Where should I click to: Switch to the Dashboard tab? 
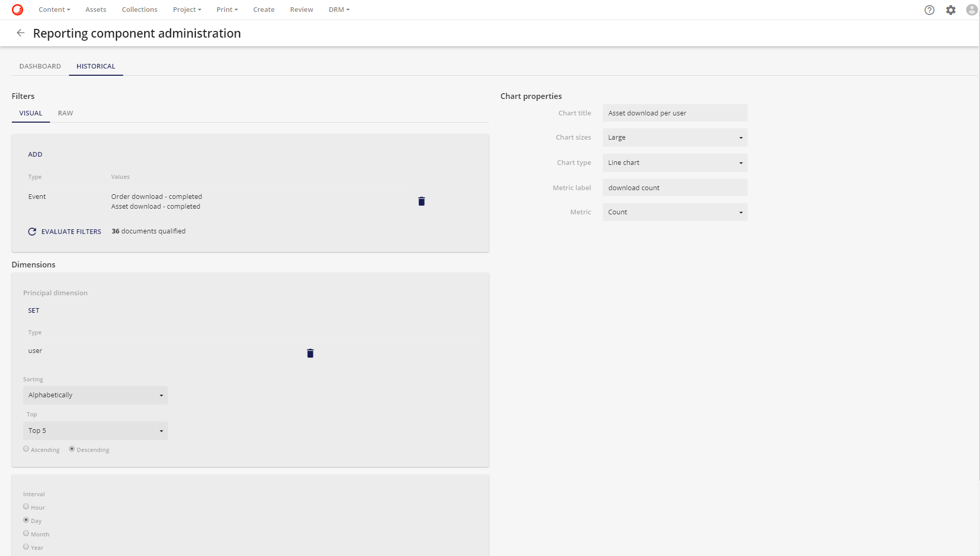click(40, 66)
